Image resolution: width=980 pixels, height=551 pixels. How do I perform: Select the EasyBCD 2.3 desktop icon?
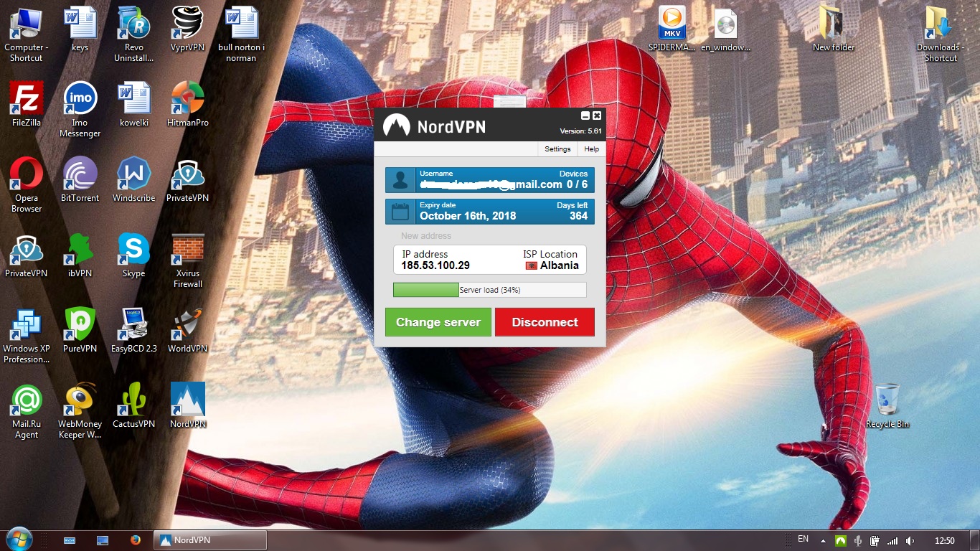coord(134,331)
